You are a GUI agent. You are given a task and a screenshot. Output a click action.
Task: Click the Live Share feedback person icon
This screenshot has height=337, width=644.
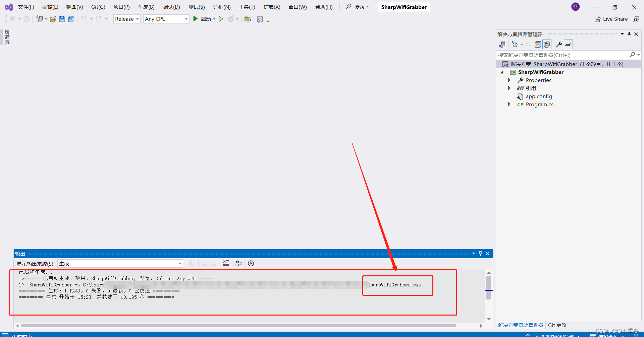[x=636, y=19]
